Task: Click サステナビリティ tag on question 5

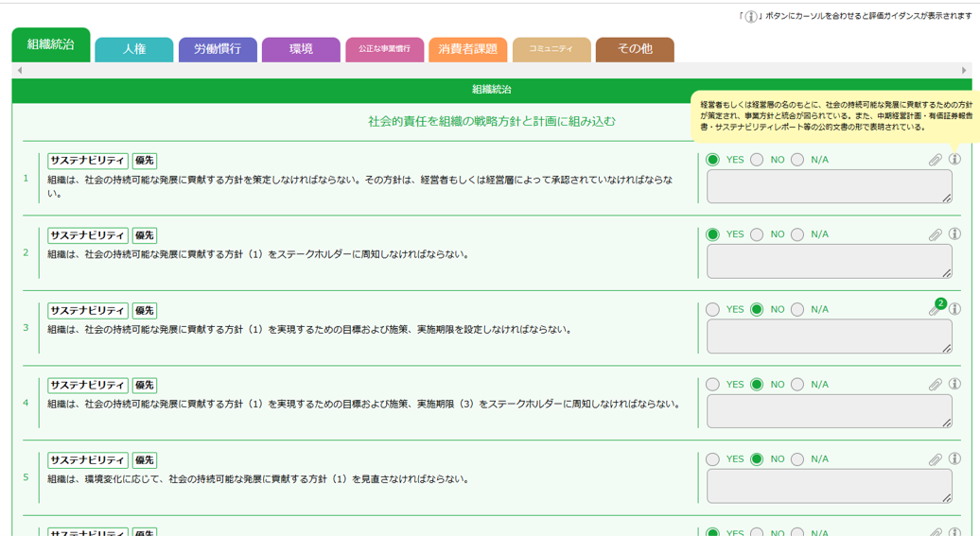Action: pos(87,460)
